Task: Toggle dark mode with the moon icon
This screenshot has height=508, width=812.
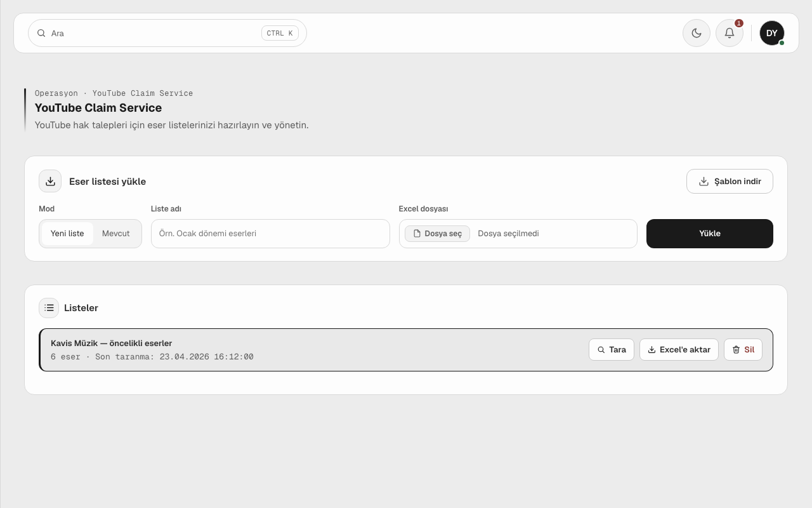Action: 697,33
